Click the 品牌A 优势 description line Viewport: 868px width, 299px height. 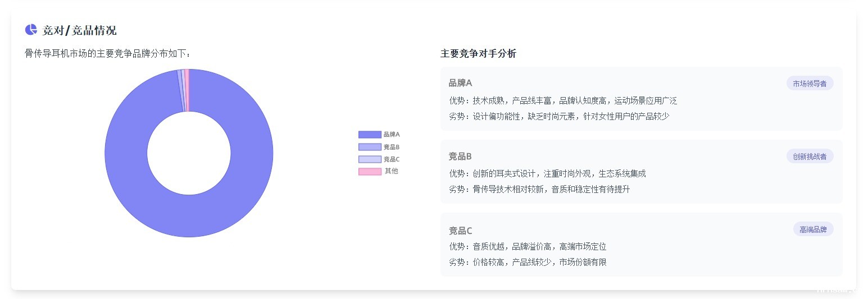(563, 101)
